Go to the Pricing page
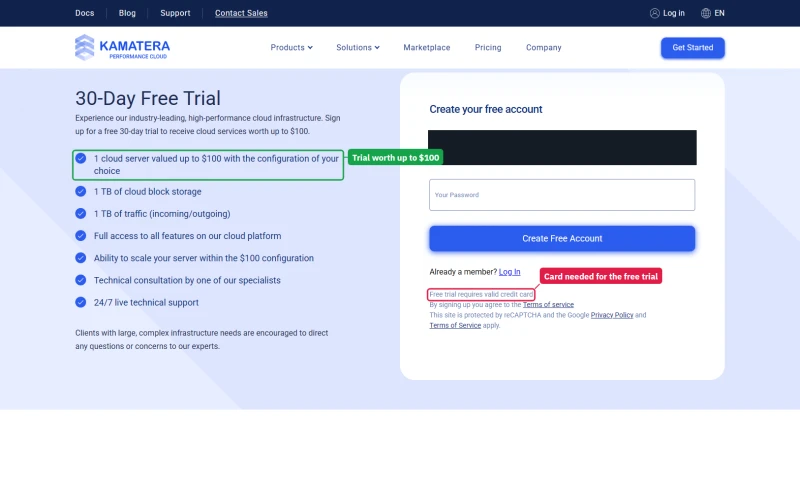Image resolution: width=800 pixels, height=485 pixels. tap(488, 47)
